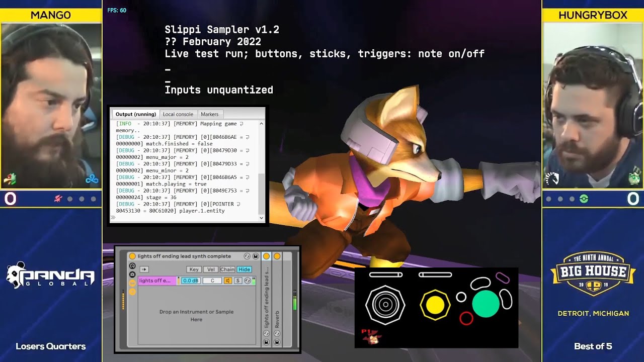The width and height of the screenshot is (644, 362).
Task: Toggle the chain list visibility button
Action: 132,283
